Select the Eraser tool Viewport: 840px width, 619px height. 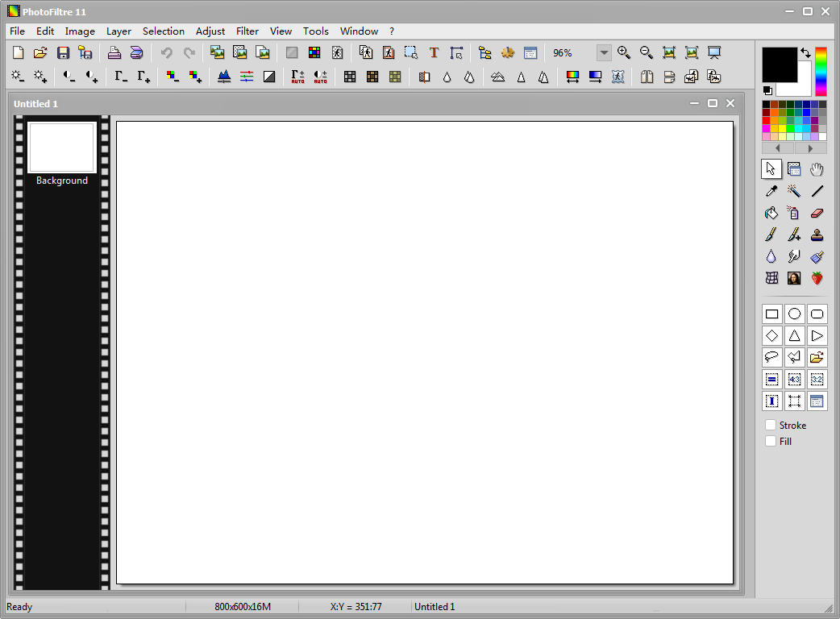tap(817, 213)
